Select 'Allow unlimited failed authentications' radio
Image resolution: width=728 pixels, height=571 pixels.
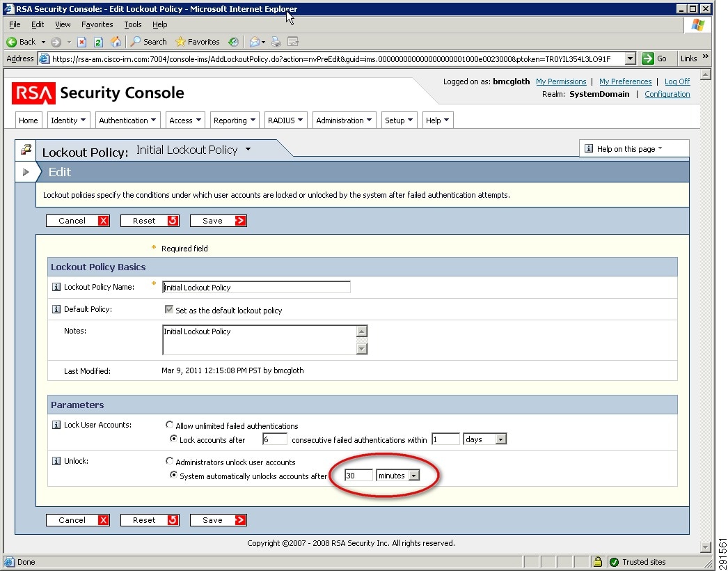coord(169,425)
